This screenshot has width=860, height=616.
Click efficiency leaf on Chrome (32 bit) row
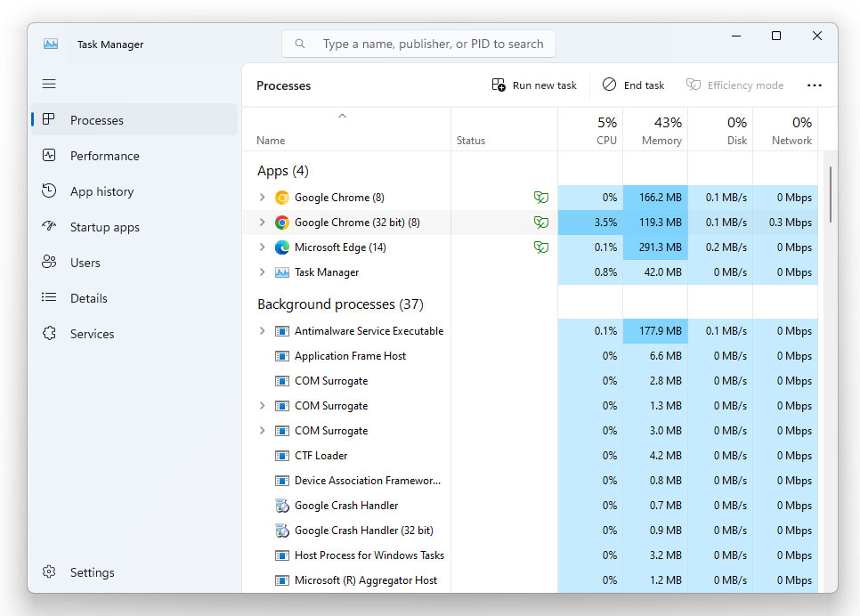tap(540, 223)
